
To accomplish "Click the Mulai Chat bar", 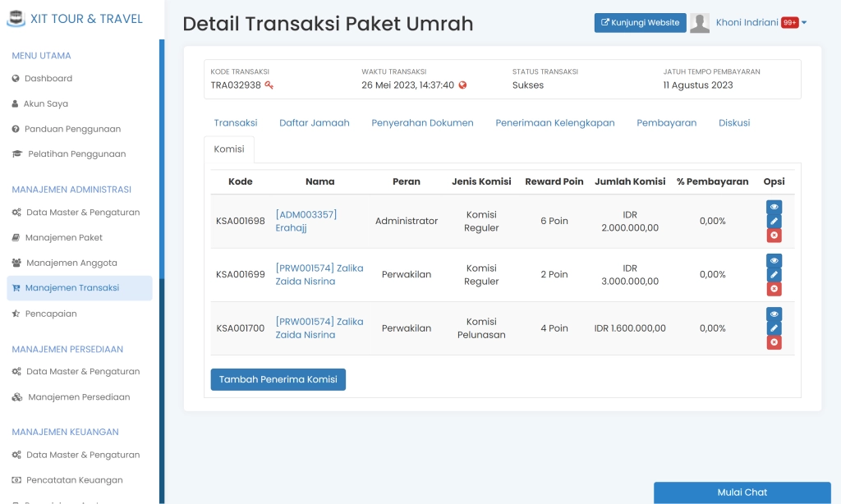I will pos(742,492).
